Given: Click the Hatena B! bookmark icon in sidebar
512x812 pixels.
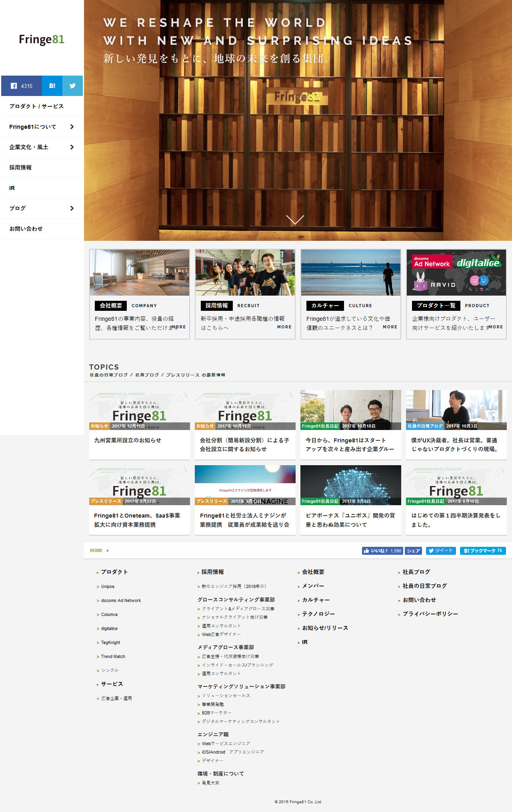Looking at the screenshot, I should pyautogui.click(x=52, y=86).
